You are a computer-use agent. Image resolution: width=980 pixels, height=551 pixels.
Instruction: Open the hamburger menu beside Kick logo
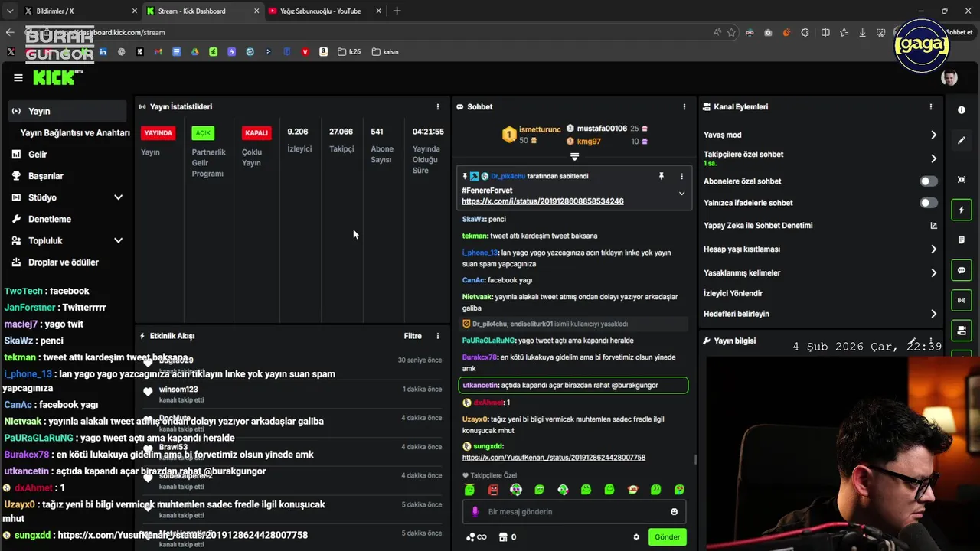(18, 77)
